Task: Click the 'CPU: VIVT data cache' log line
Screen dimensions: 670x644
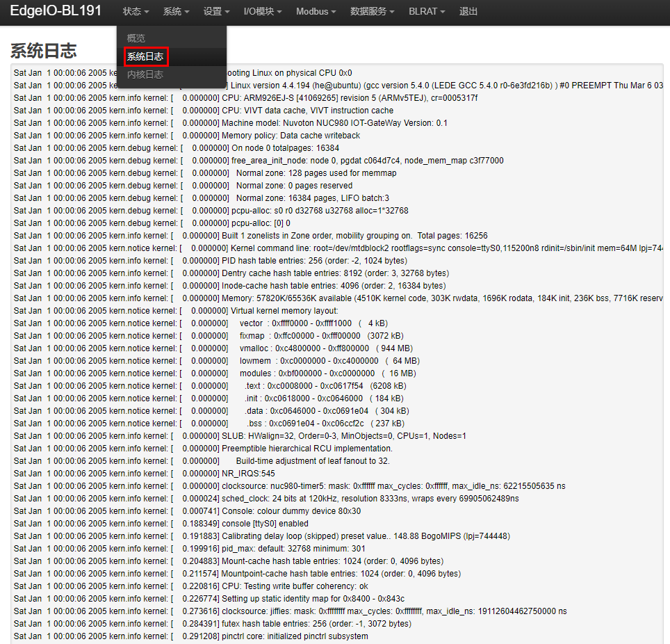Action: (204, 111)
